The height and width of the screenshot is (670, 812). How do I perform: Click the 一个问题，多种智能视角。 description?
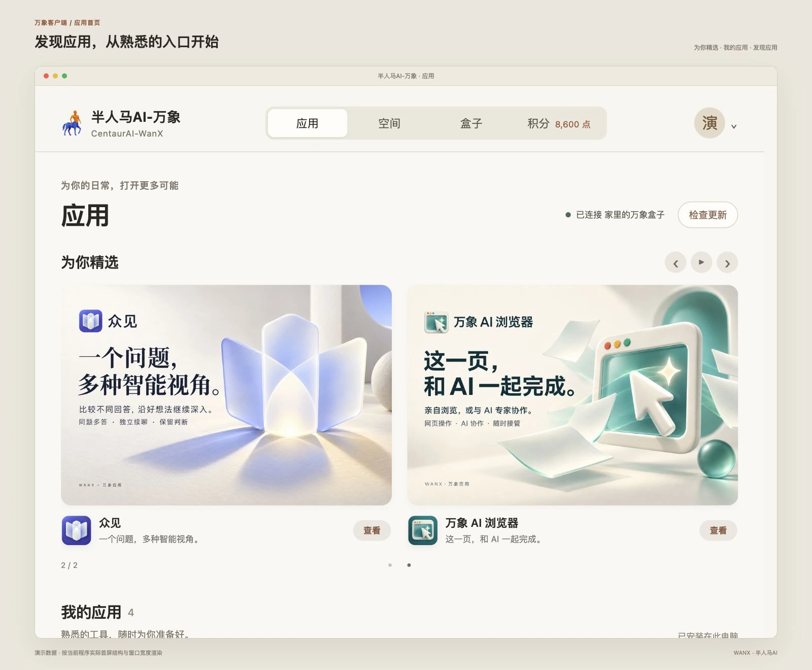(149, 539)
